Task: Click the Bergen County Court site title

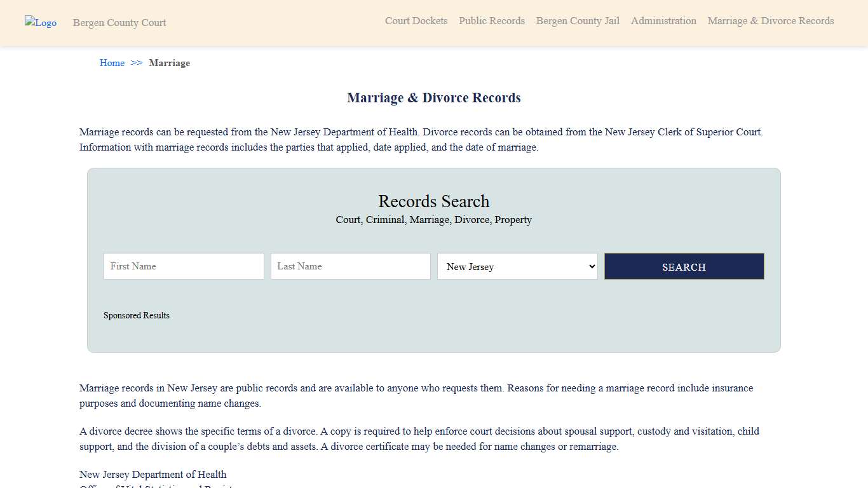Action: [x=119, y=23]
